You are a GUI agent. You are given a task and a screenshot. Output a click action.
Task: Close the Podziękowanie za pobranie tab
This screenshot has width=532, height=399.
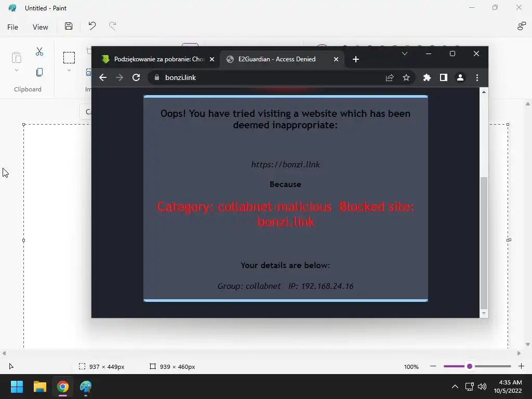pyautogui.click(x=212, y=59)
